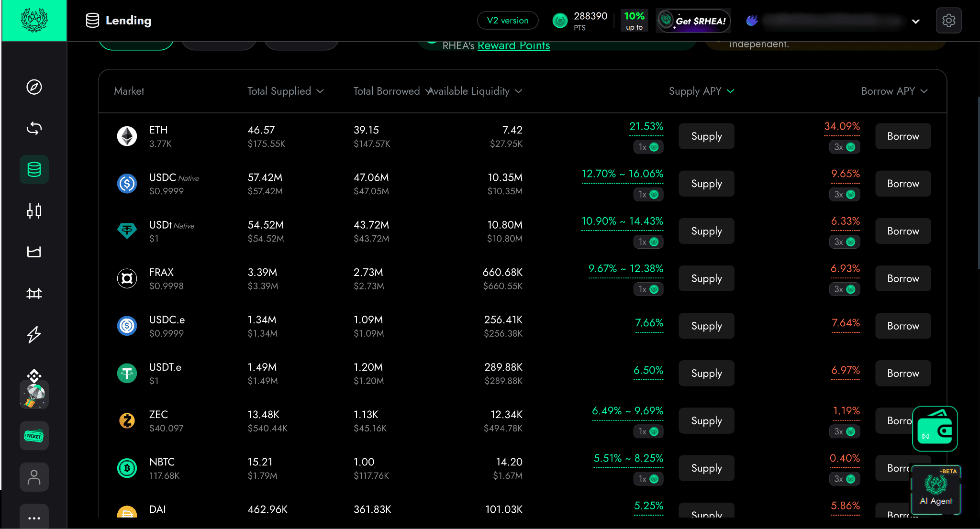The height and width of the screenshot is (529, 980).
Task: Click USDT.e supply APY 6.50%
Action: pos(648,370)
